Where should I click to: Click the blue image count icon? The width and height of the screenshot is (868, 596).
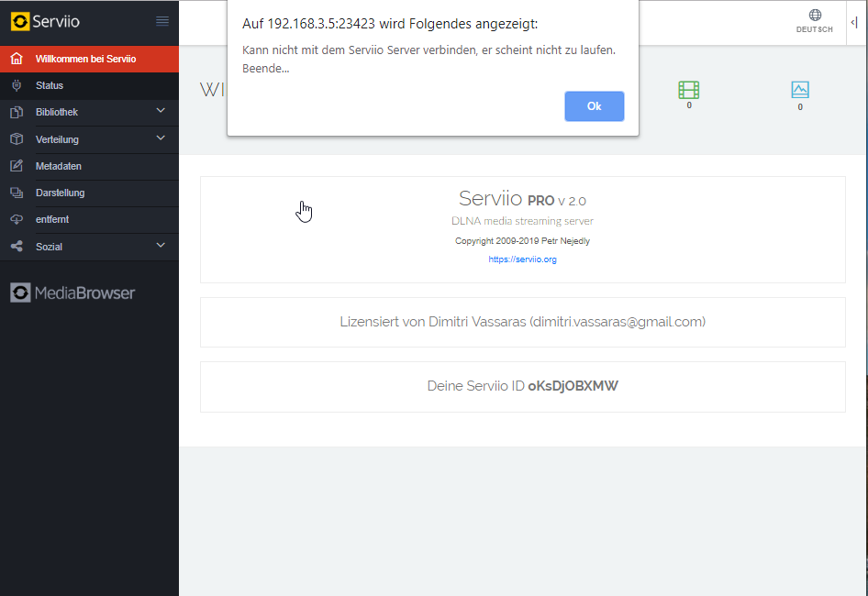[x=799, y=89]
